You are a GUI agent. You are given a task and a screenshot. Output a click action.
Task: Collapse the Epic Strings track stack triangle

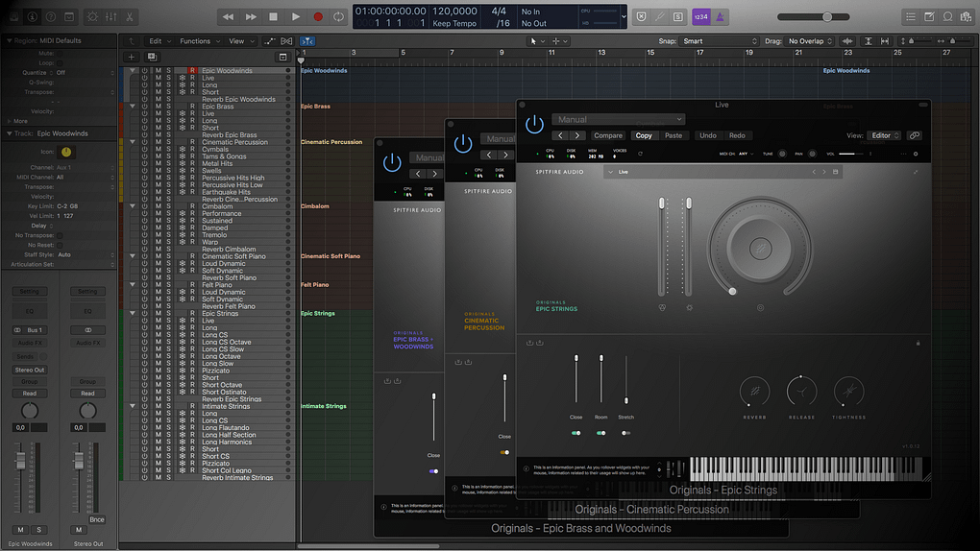(133, 313)
